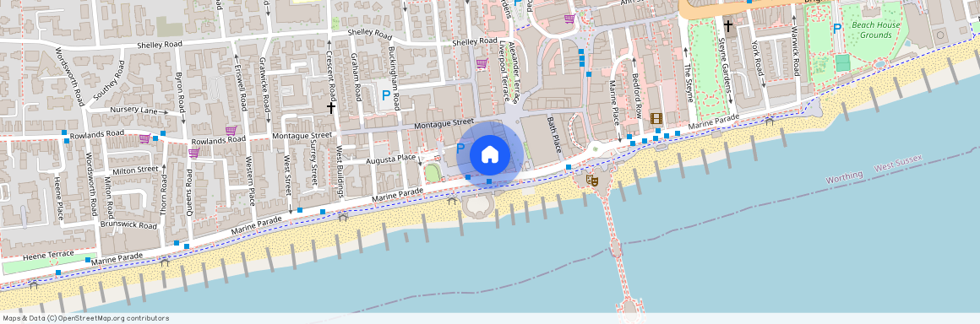Screen dimensions: 980x324
Task: Click the West Street label
Action: coord(288,176)
